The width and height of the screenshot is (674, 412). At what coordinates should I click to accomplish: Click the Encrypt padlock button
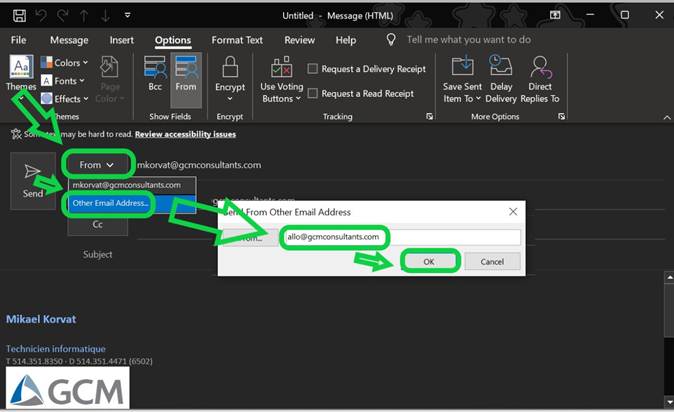230,73
